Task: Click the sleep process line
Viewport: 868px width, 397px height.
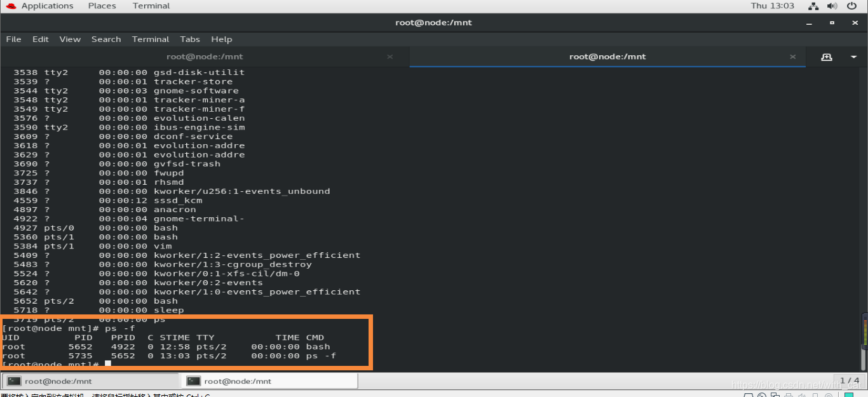Action: [98, 310]
